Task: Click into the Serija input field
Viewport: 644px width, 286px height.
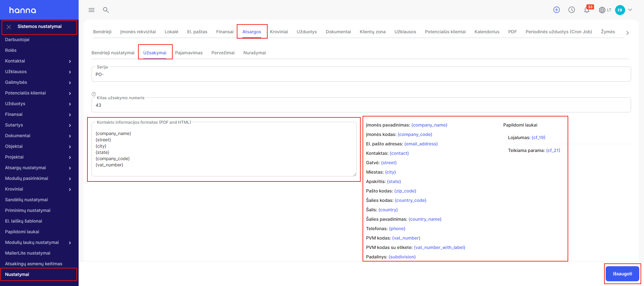Action: (x=361, y=74)
